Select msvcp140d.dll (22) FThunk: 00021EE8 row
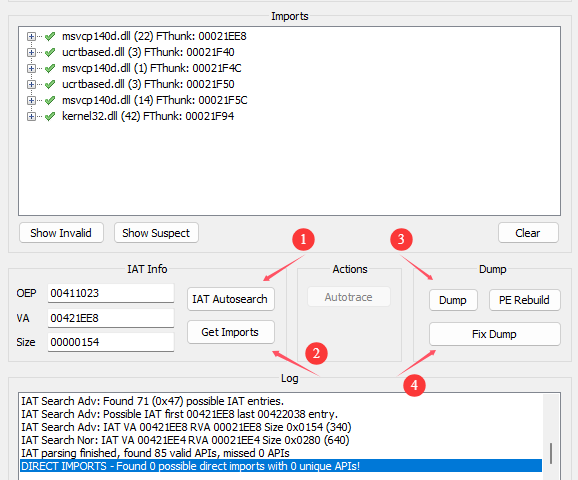 [154, 36]
